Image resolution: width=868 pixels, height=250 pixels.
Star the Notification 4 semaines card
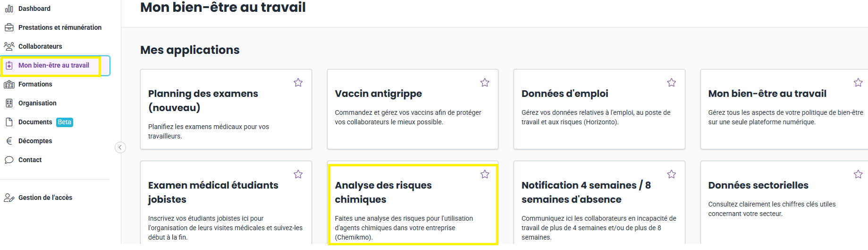click(x=672, y=174)
